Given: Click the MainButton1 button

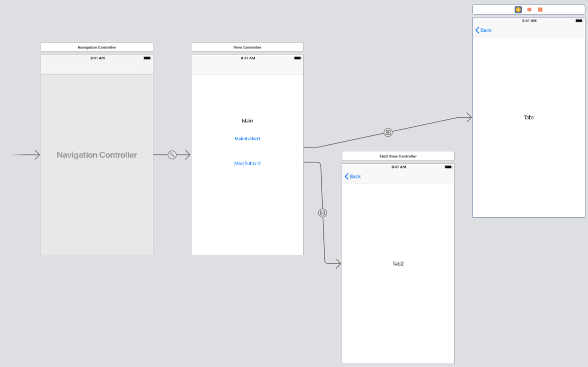Looking at the screenshot, I should click(247, 138).
